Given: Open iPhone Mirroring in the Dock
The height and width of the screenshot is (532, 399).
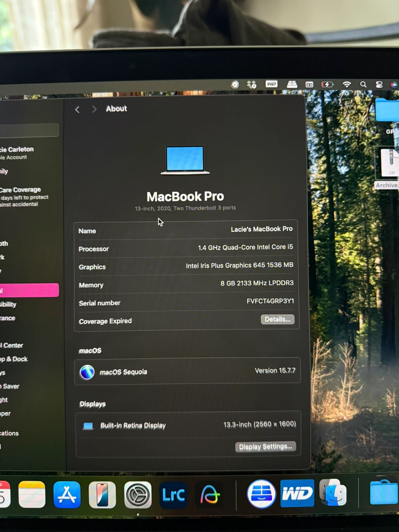Looking at the screenshot, I should coord(102,495).
